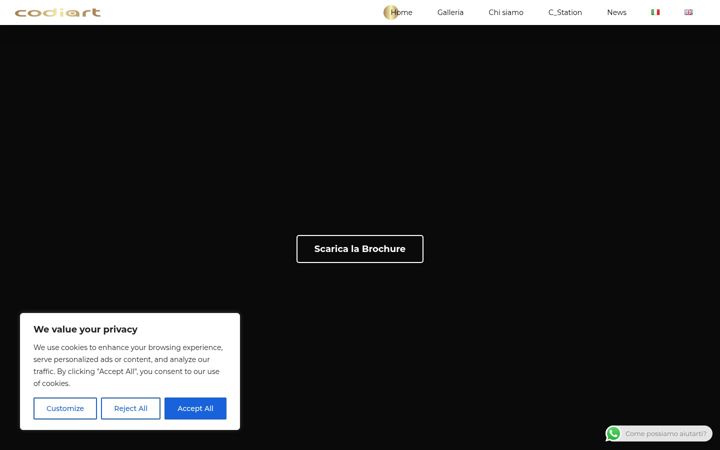Image resolution: width=720 pixels, height=450 pixels.
Task: Reject All cookies
Action: (x=130, y=408)
